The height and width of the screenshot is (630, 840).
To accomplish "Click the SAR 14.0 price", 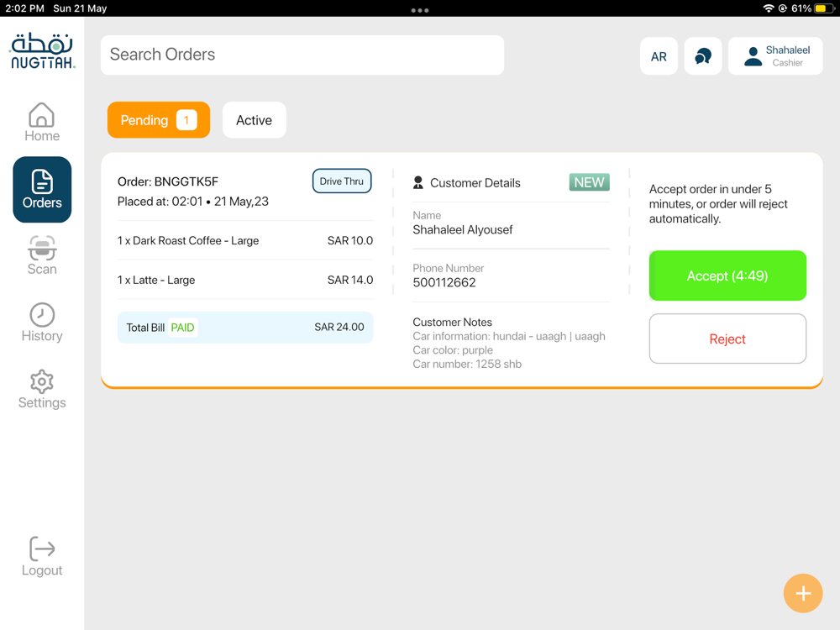I will coord(349,280).
